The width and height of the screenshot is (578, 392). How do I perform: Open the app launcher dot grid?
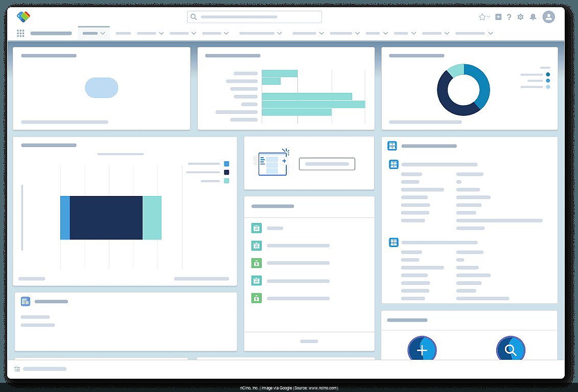point(20,33)
